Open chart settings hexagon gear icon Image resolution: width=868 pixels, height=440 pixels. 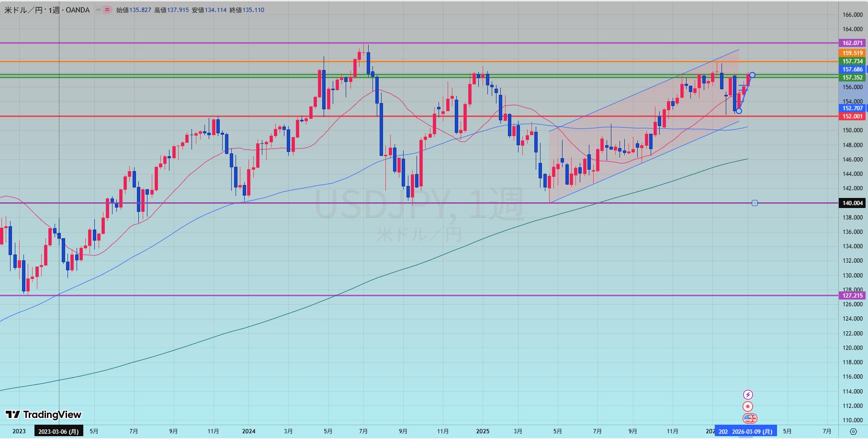pos(853,431)
